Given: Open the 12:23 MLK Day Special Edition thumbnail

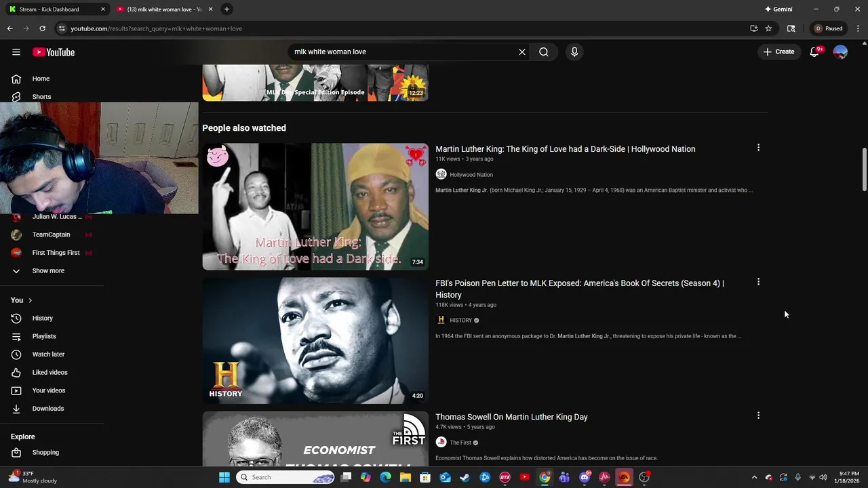Looking at the screenshot, I should coord(315,83).
